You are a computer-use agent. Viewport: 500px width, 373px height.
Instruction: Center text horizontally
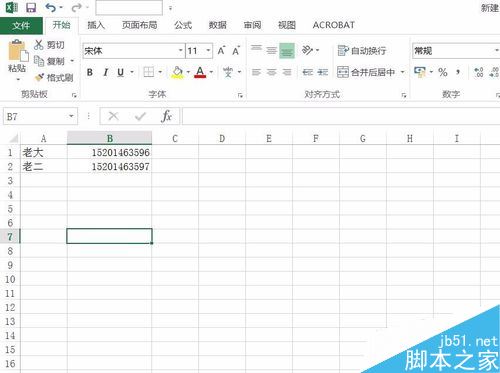[272, 72]
